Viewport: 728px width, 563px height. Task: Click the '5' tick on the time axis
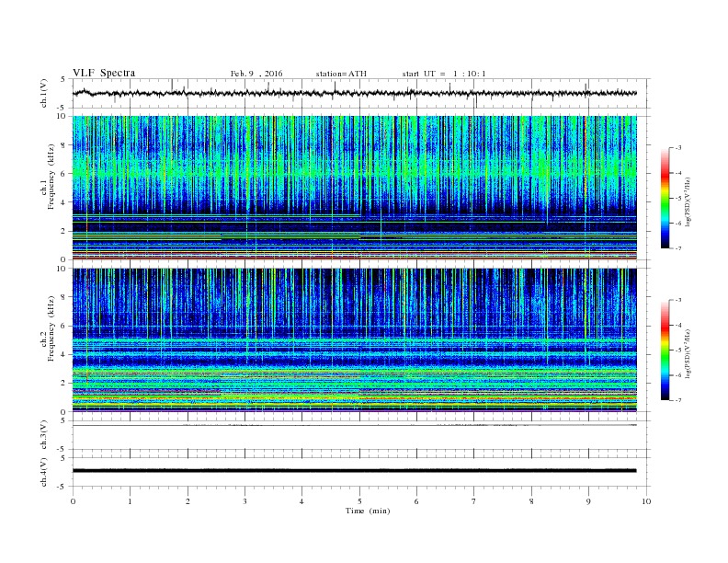point(359,501)
